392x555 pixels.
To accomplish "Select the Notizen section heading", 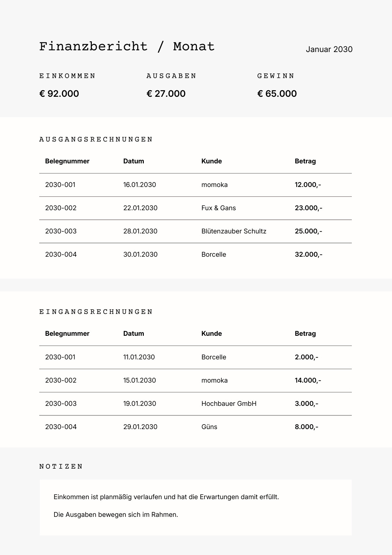I will pos(61,467).
